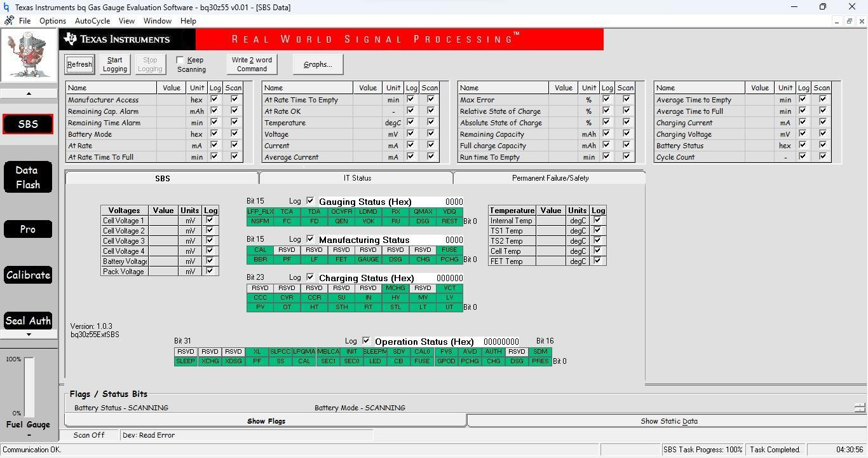Click the Relative State of Charge value cell
868x458 pixels.
564,111
